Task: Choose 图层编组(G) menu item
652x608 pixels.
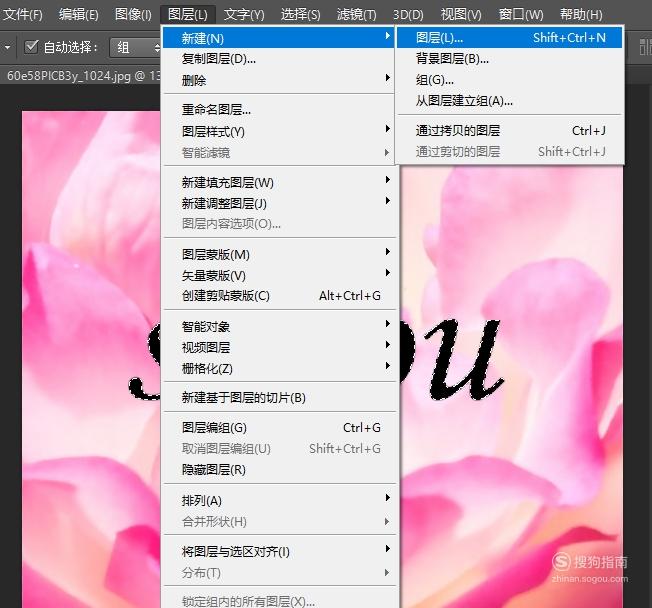Action: 278,428
